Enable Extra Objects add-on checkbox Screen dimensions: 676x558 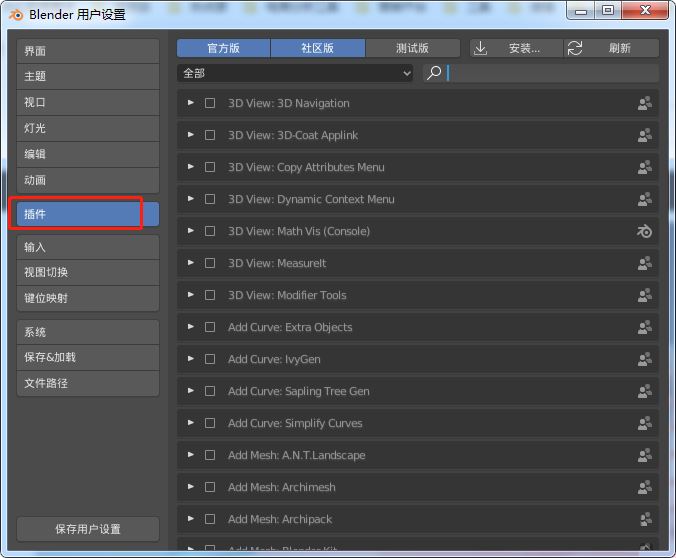point(210,327)
